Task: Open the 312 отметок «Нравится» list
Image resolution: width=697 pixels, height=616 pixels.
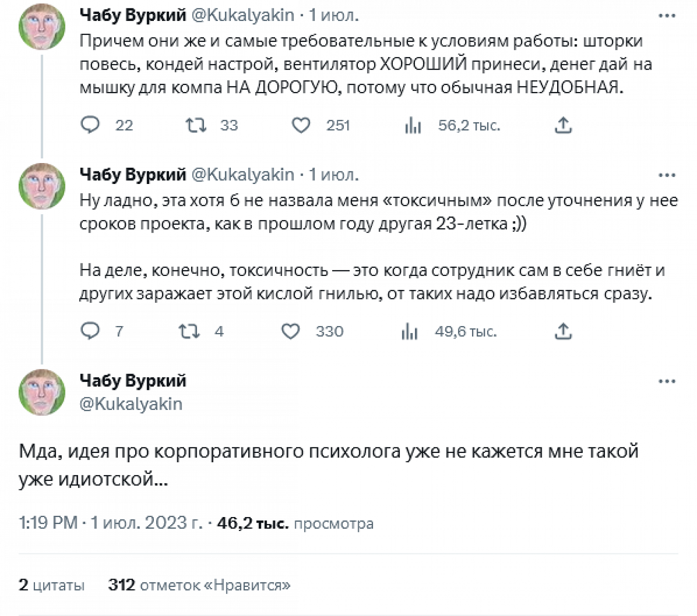Action: (199, 585)
